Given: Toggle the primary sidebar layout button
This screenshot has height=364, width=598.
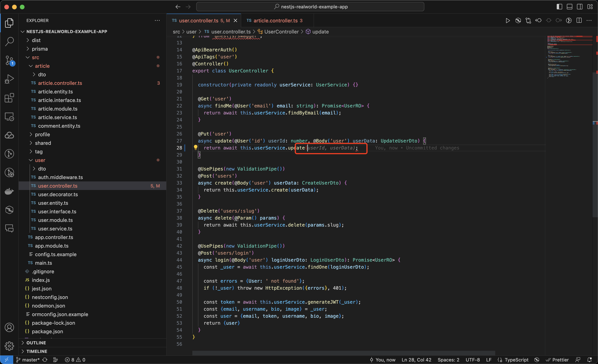Looking at the screenshot, I should point(559,7).
